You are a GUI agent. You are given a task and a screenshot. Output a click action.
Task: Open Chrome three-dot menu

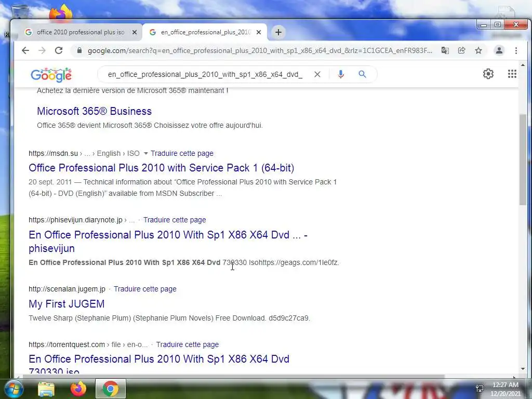(516, 50)
